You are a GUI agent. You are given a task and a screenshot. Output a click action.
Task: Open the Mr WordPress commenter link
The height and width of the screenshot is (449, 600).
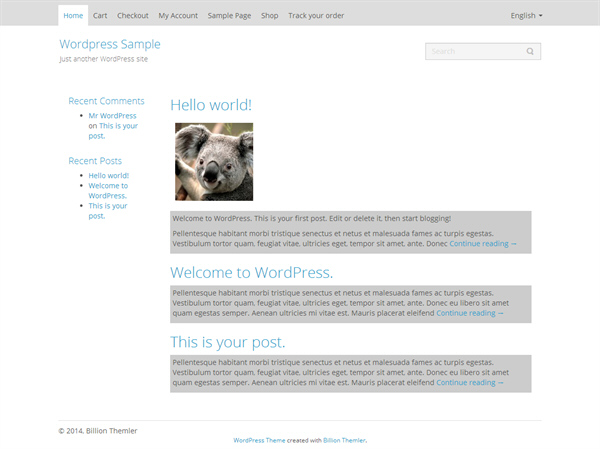pos(112,116)
